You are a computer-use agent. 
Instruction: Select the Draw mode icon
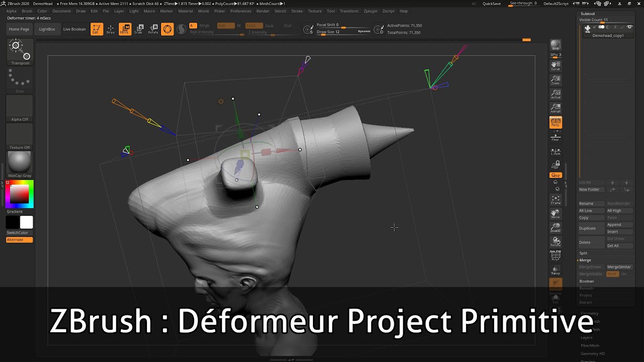(110, 29)
